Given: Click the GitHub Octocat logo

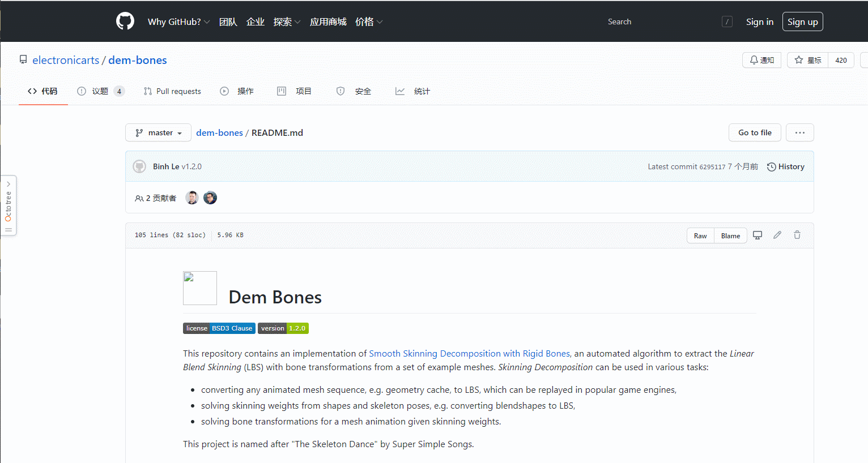Looking at the screenshot, I should point(125,22).
